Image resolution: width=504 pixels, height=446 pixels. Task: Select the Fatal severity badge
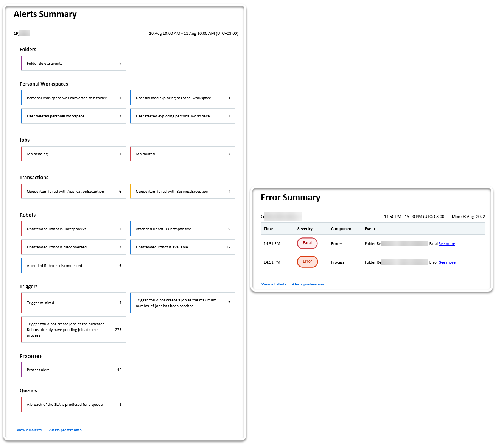[x=307, y=243]
